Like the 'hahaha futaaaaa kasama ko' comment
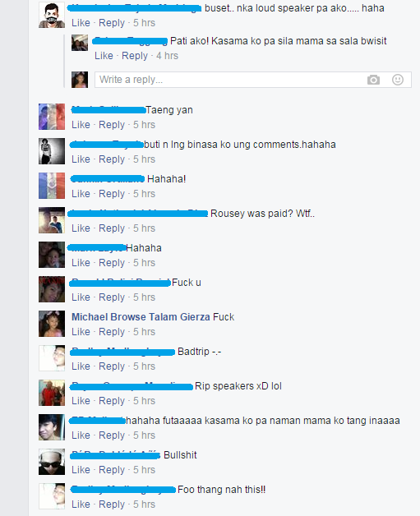Image resolution: width=420 pixels, height=516 pixels. click(81, 435)
